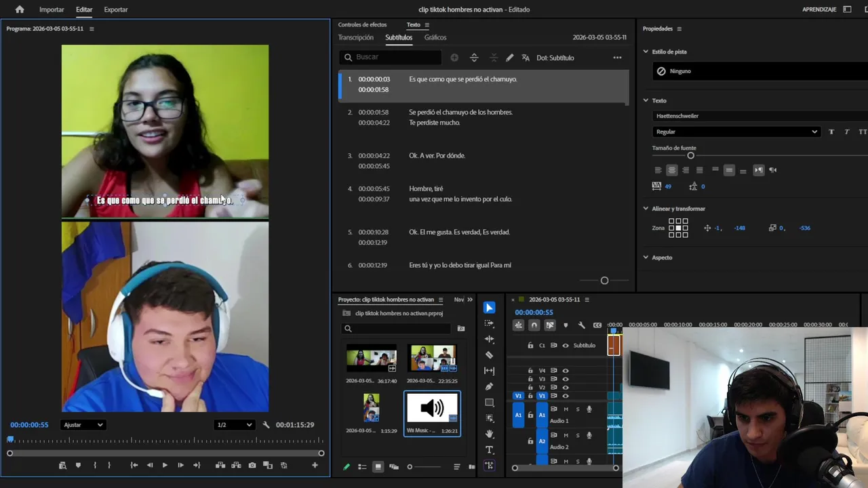Open the Regular font style dropdown

point(736,132)
